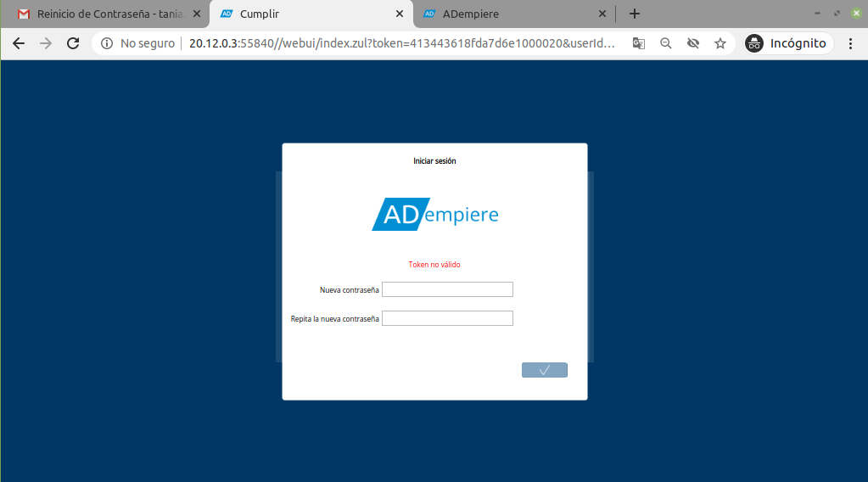868x482 pixels.
Task: Click the Gmail favicon on first tab
Action: click(24, 14)
